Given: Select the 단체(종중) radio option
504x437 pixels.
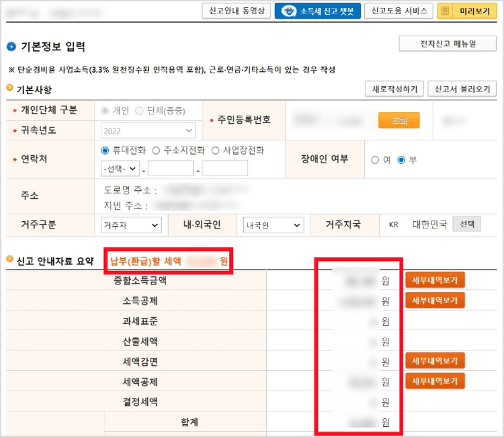Looking at the screenshot, I should click(x=139, y=111).
